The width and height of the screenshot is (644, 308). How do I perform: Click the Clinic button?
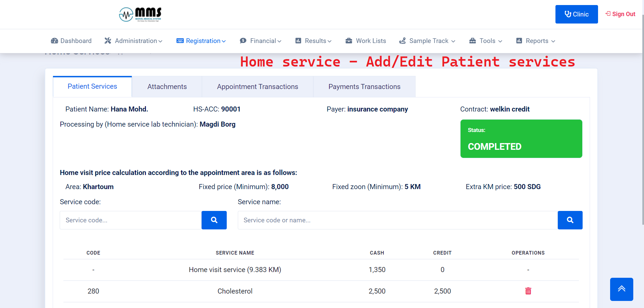[577, 14]
